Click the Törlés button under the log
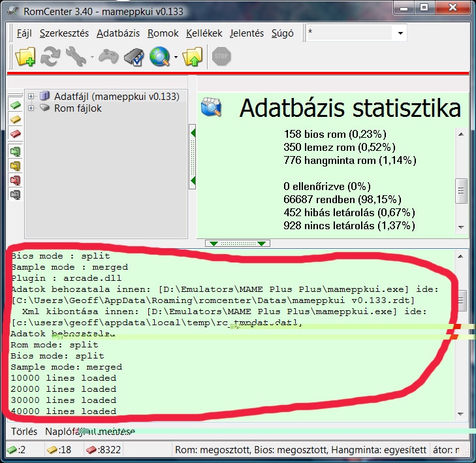Screen dimensions: 476x463 [24, 432]
